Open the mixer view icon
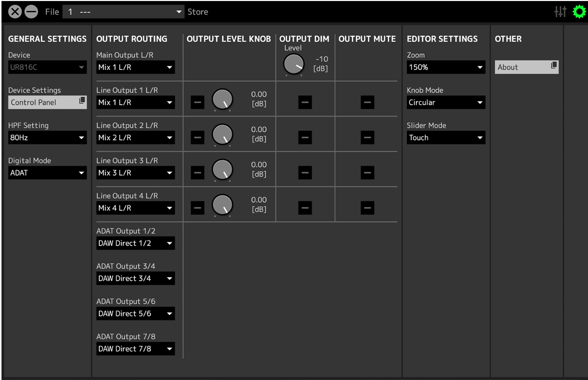This screenshot has width=588, height=380. pyautogui.click(x=560, y=12)
